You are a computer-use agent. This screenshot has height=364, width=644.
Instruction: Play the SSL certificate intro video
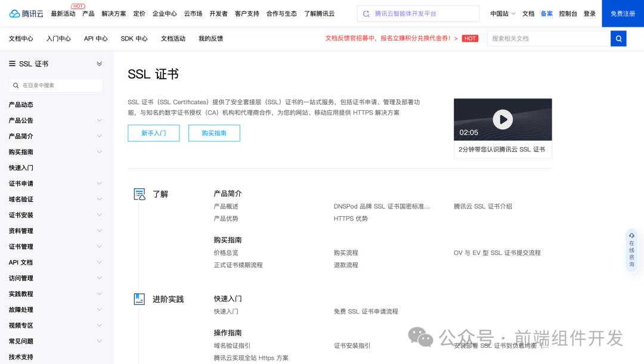coord(503,119)
